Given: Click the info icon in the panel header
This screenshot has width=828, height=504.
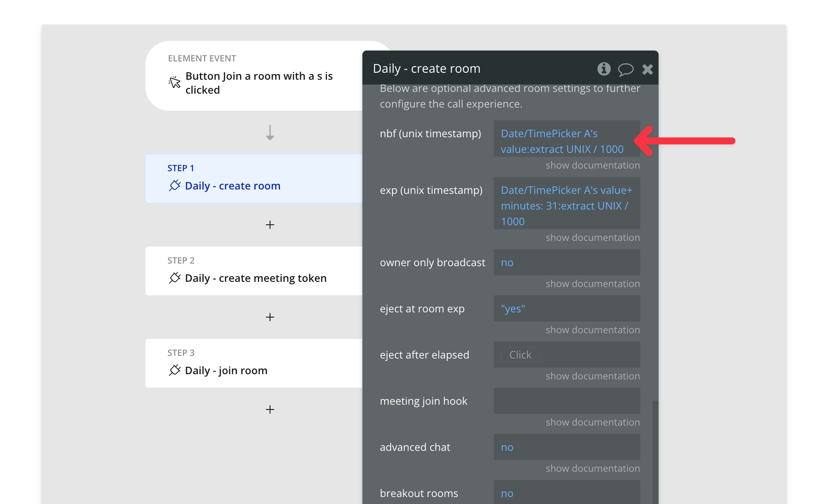Looking at the screenshot, I should point(604,69).
